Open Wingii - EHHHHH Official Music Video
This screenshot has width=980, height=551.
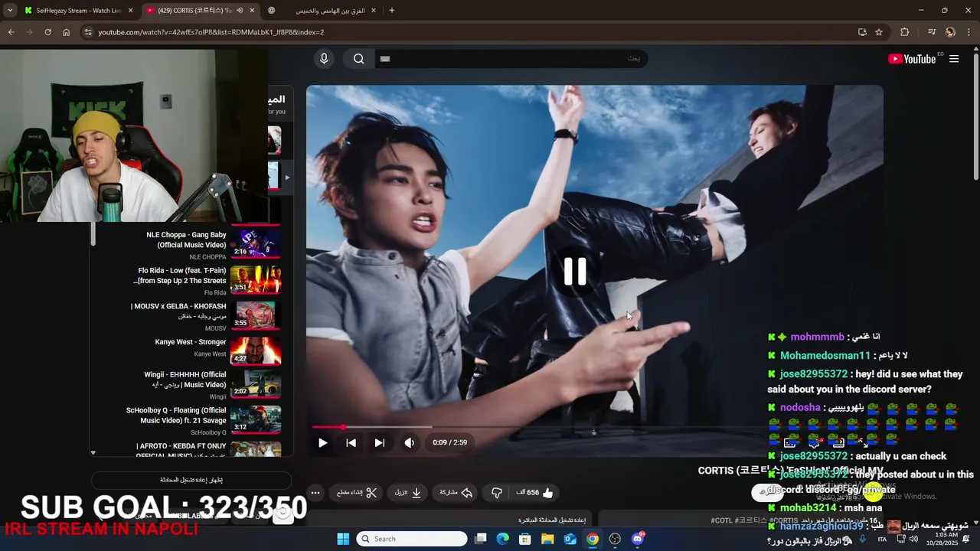[187, 385]
